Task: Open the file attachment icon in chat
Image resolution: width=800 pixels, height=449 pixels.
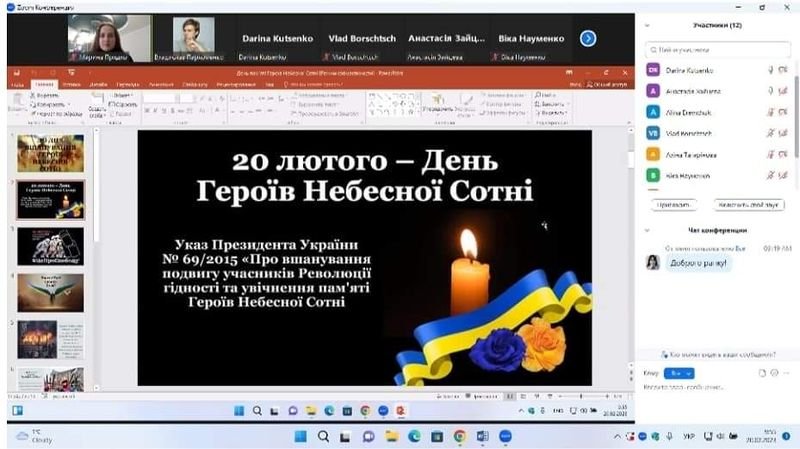Action: point(761,372)
